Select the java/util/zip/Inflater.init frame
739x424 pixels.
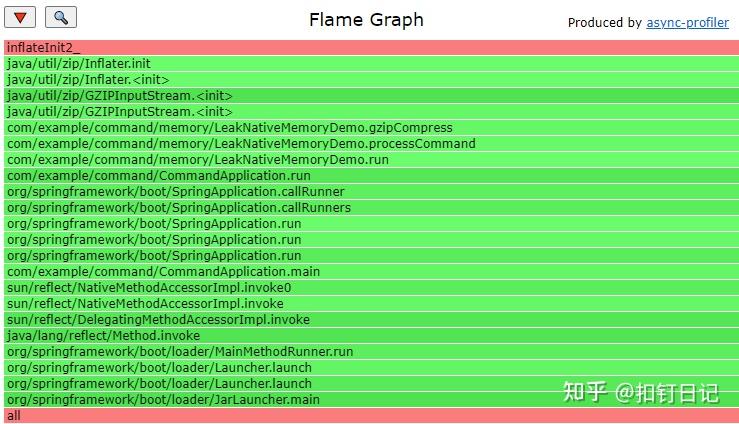tap(368, 63)
